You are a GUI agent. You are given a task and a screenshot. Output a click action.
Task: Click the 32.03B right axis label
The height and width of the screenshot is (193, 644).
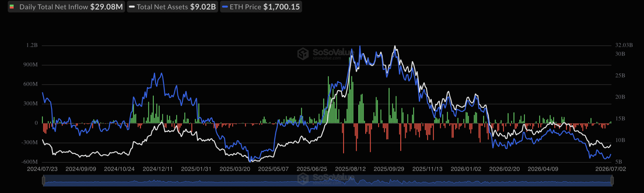coord(624,45)
